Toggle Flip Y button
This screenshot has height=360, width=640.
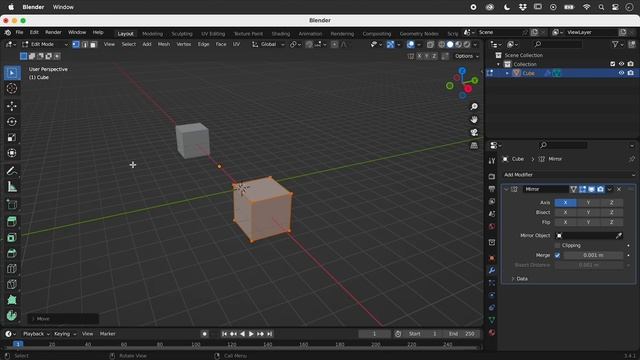click(588, 222)
